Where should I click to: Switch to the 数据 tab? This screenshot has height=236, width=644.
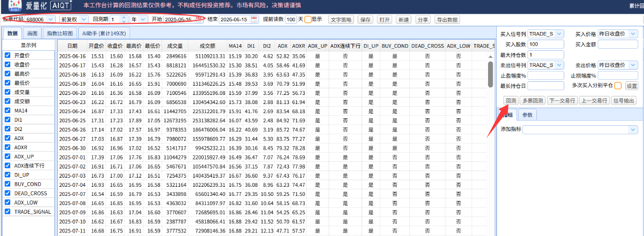[x=13, y=33]
